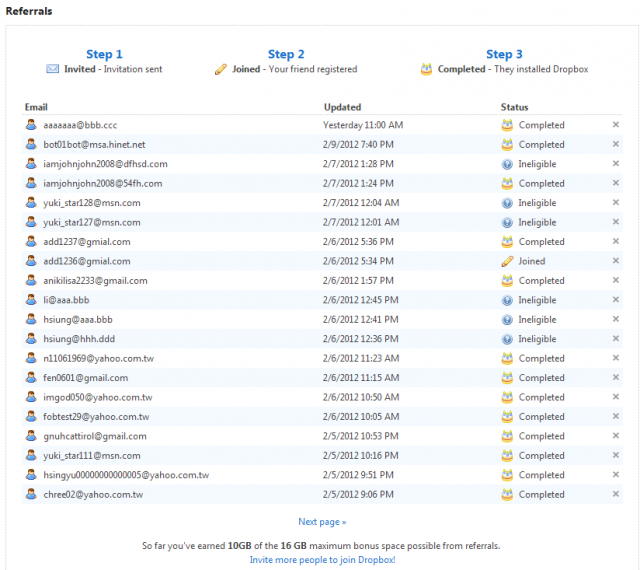This screenshot has height=570, width=640.
Task: Click the date '2/5/2012 10:16 PM'
Action: (360, 456)
